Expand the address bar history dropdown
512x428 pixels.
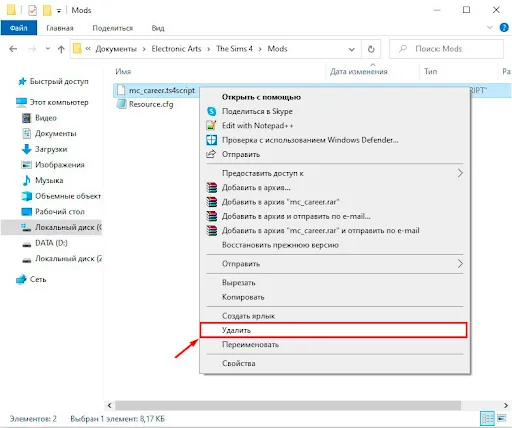point(352,49)
